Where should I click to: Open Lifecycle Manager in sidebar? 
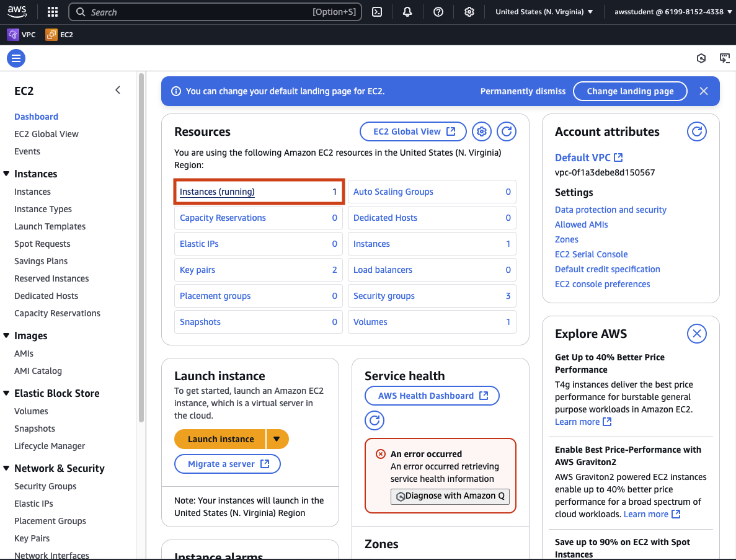pos(50,446)
